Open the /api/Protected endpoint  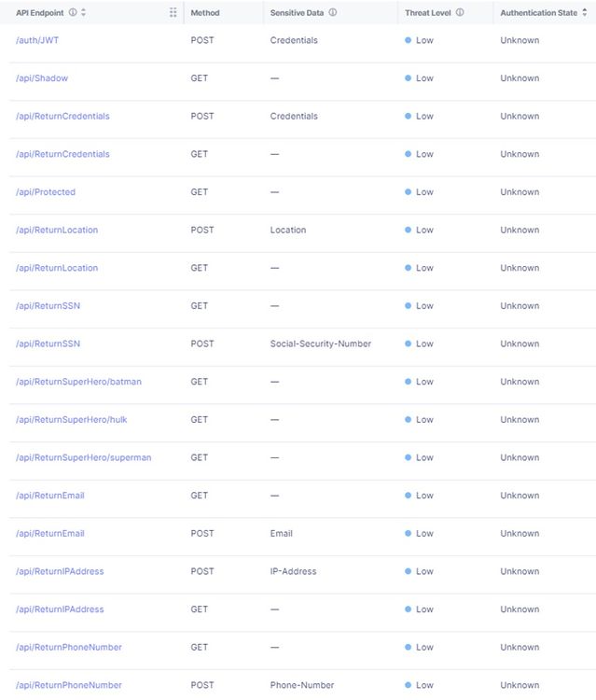pyautogui.click(x=46, y=192)
